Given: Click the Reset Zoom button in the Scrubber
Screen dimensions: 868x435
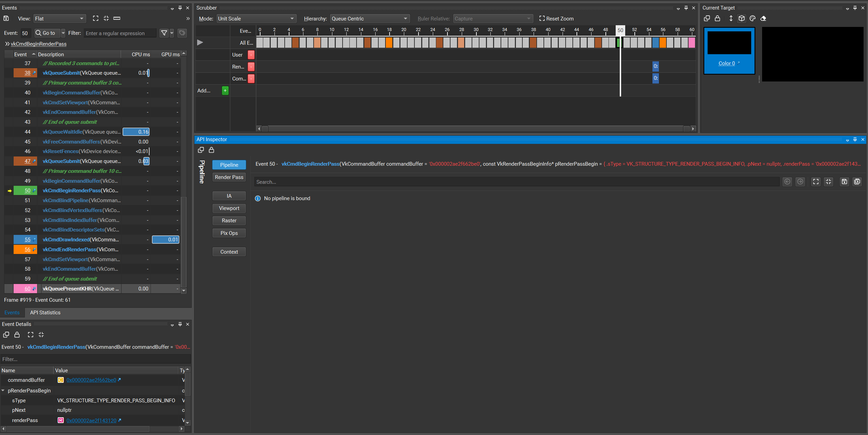Looking at the screenshot, I should pos(556,18).
